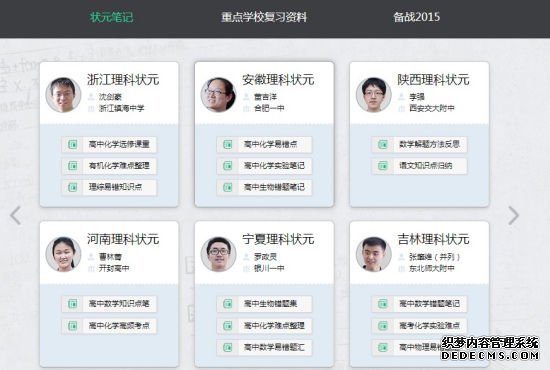Select the 陕西理科状元 card title
Screen dimensions: 550x370
(x=433, y=80)
